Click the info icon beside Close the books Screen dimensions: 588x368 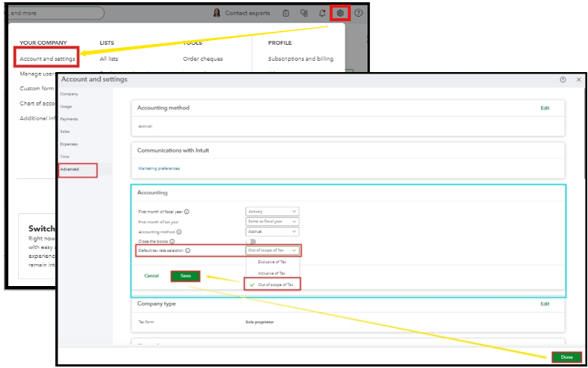tap(172, 241)
